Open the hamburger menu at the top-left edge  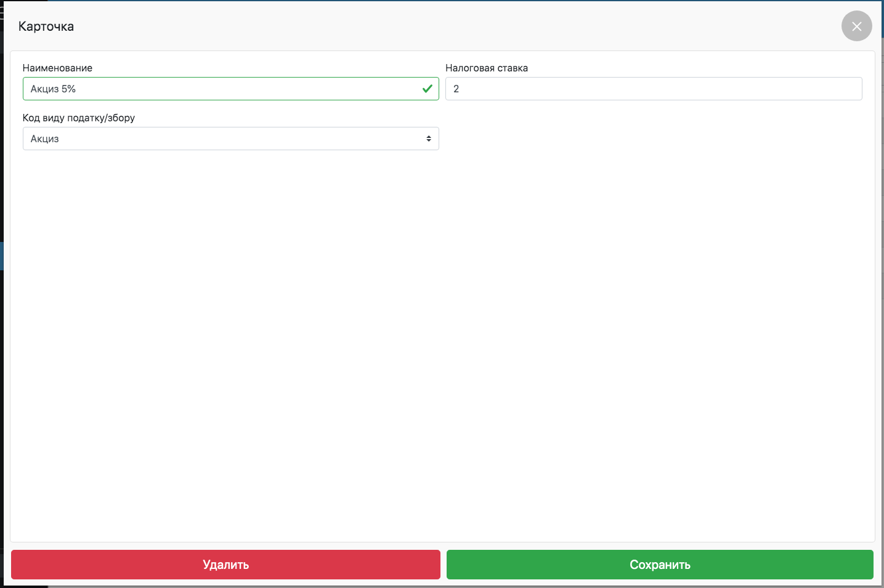2,12
